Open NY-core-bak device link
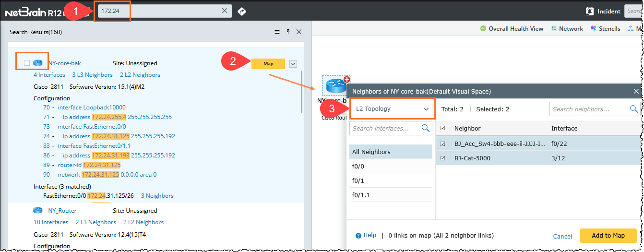The width and height of the screenshot is (644, 252). coord(64,63)
